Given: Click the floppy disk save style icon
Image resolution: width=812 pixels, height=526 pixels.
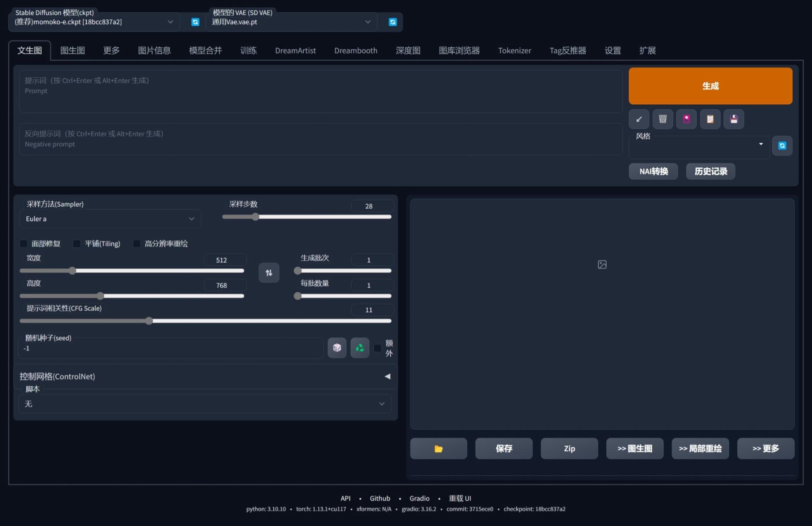Looking at the screenshot, I should point(734,119).
